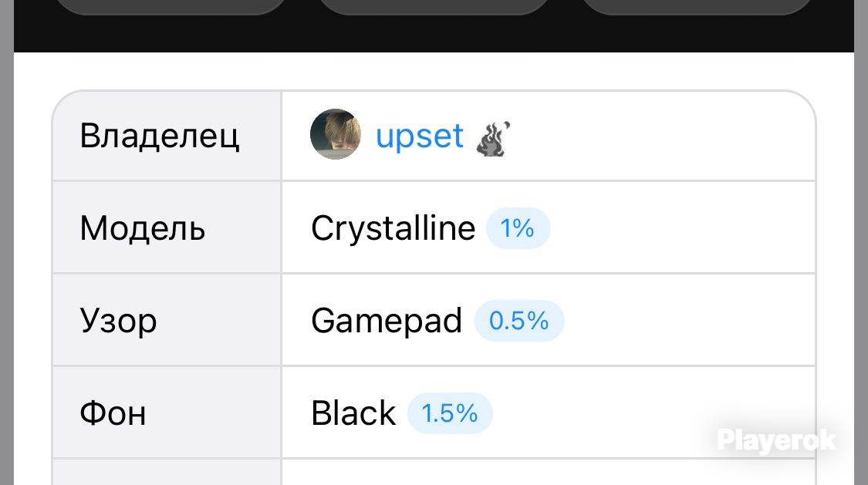This screenshot has width=868, height=485.
Task: Tap the 1.5% rarity badge for Black
Action: [x=450, y=413]
